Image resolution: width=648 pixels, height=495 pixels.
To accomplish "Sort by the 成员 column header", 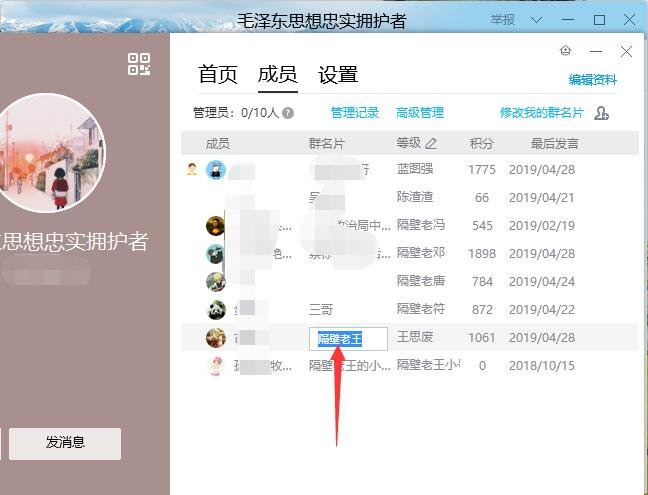I will point(217,144).
